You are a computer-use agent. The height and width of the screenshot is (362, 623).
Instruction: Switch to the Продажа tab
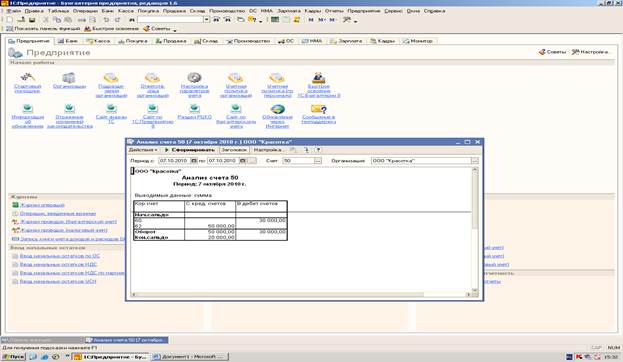pyautogui.click(x=171, y=41)
